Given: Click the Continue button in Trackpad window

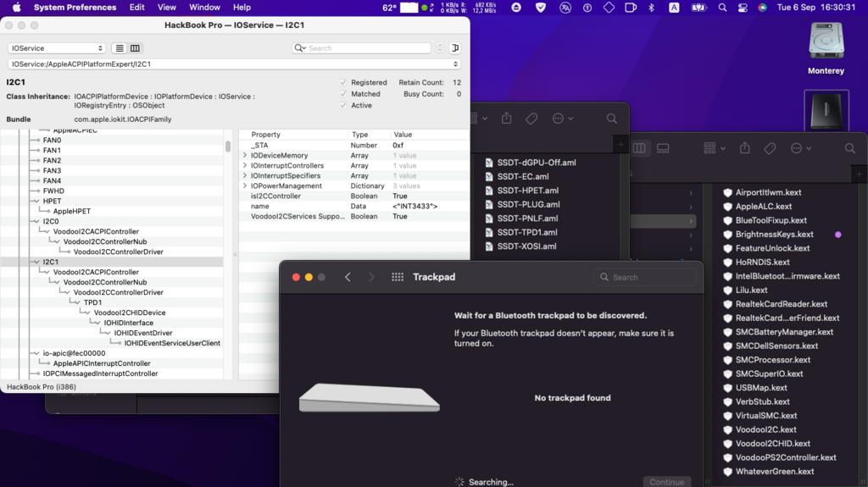Looking at the screenshot, I should coord(666,481).
